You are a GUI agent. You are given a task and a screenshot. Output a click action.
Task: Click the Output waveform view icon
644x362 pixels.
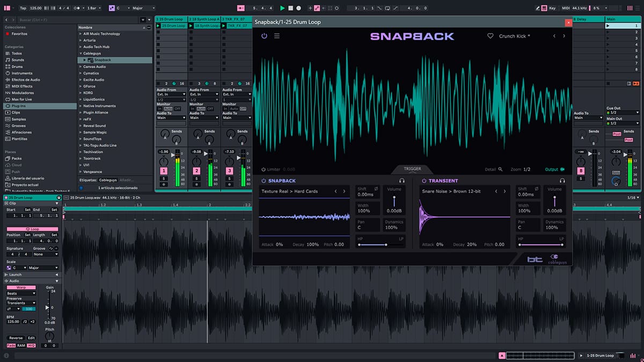(563, 169)
